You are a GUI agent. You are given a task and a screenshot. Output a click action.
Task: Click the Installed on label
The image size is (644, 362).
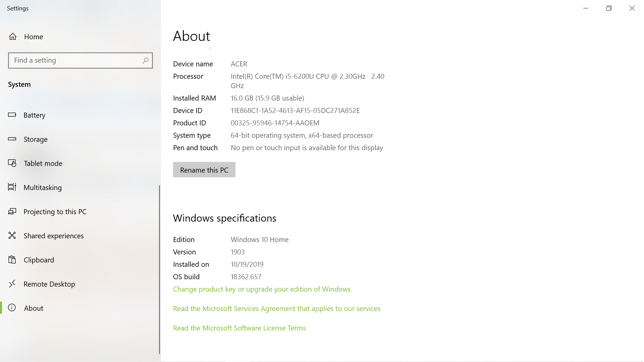tap(191, 264)
